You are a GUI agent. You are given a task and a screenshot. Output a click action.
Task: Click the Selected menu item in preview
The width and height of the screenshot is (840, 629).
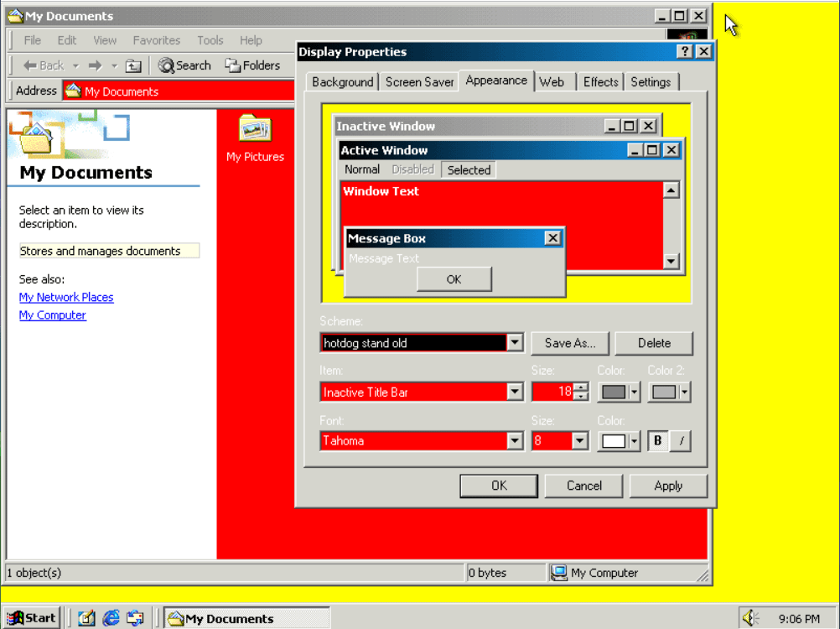click(469, 170)
